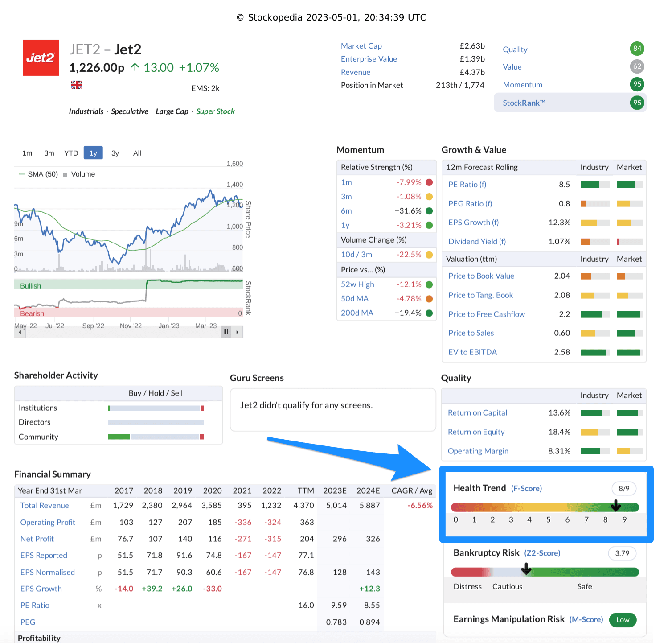Click the Quality rank 84 badge
672x643 pixels.
637,49
